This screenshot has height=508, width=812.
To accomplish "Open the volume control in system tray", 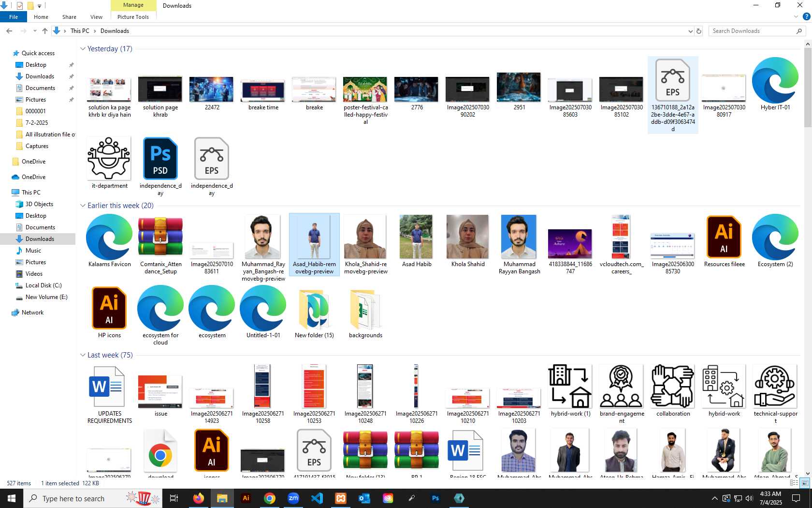I will 750,498.
